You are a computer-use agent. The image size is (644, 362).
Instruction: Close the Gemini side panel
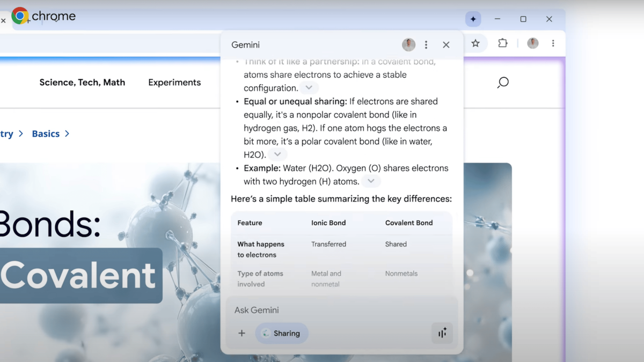pyautogui.click(x=446, y=45)
